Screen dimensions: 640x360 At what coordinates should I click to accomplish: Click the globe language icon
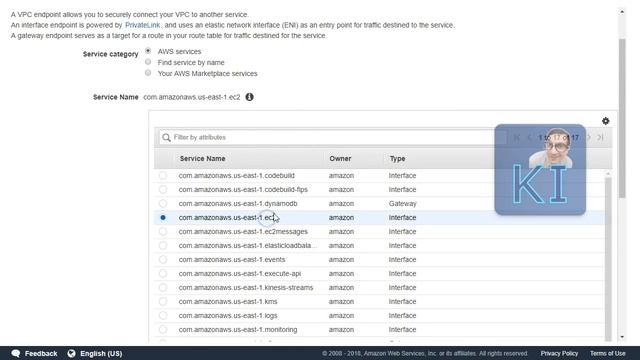(x=71, y=353)
